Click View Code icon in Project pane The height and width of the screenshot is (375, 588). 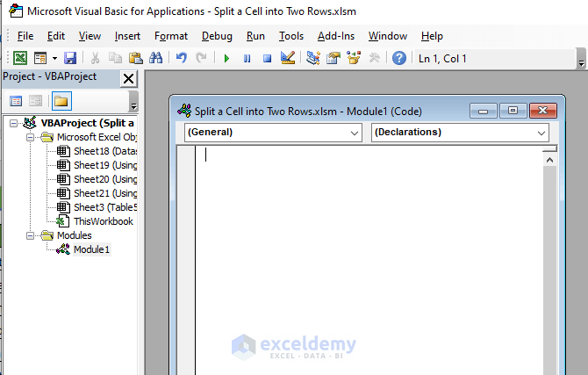pos(16,101)
